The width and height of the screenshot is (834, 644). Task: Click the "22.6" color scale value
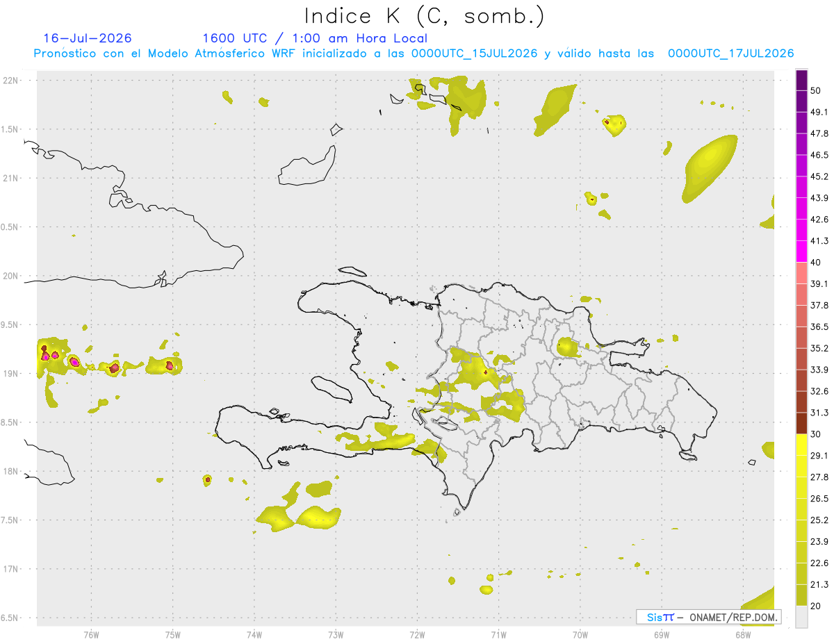pos(820,563)
